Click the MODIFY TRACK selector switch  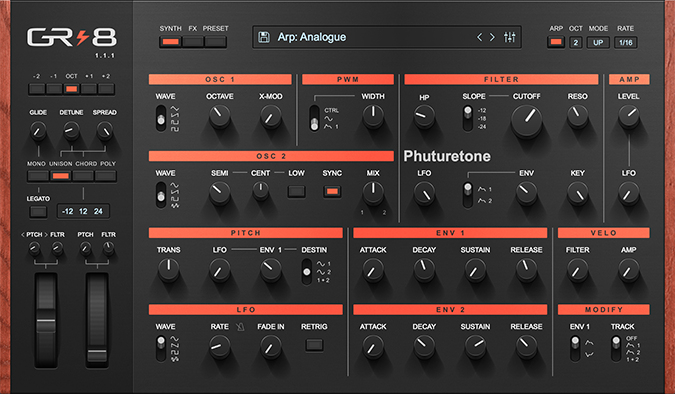[616, 348]
